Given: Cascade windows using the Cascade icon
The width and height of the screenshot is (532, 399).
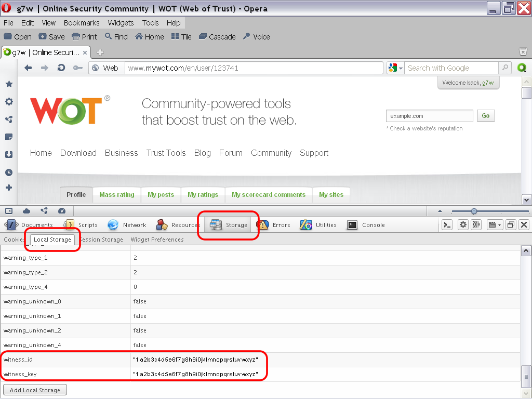Looking at the screenshot, I should pos(203,36).
